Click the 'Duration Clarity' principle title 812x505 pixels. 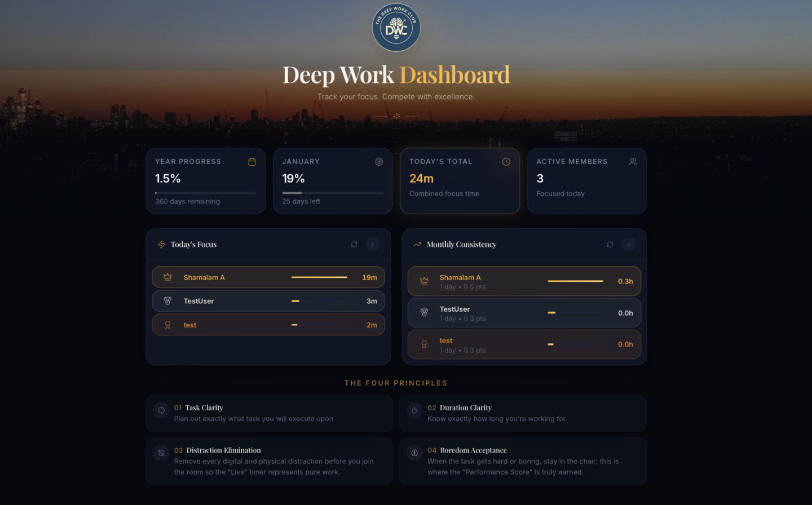[x=465, y=407]
